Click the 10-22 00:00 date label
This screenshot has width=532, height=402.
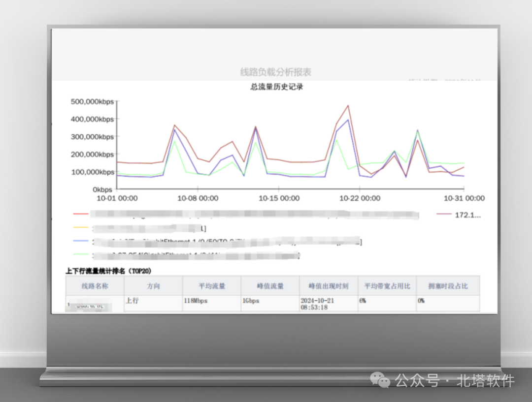[x=360, y=198]
